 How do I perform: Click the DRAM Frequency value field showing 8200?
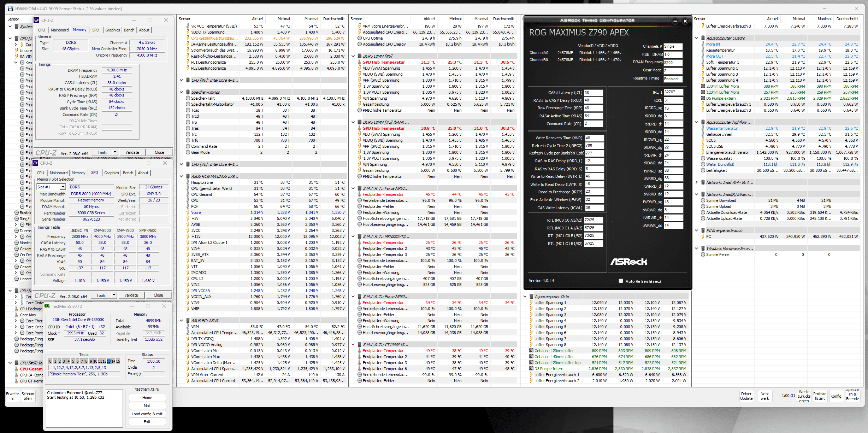click(672, 63)
